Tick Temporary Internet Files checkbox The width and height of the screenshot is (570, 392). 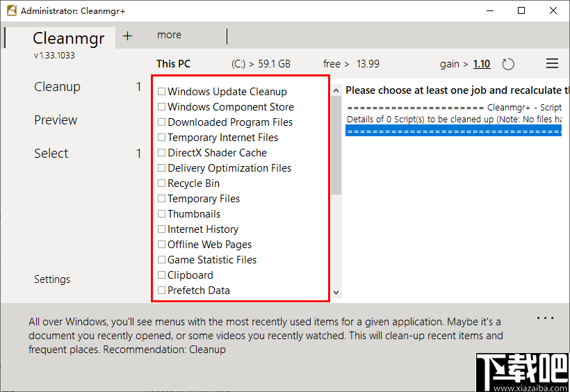pyautogui.click(x=161, y=137)
